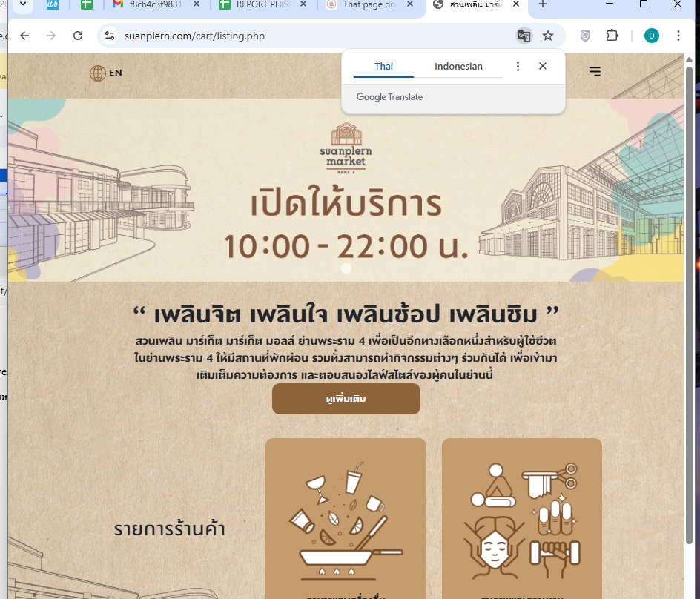Viewport: 700px width, 599px height.
Task: Reload the page
Action: point(78,36)
